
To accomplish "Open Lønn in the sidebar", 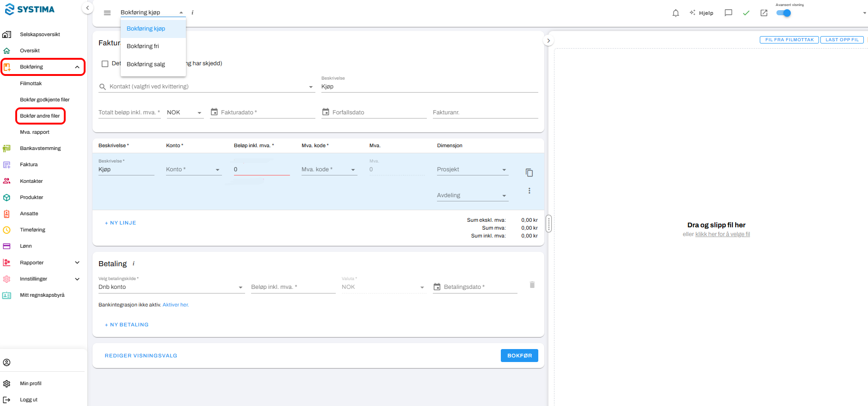I will (x=25, y=246).
